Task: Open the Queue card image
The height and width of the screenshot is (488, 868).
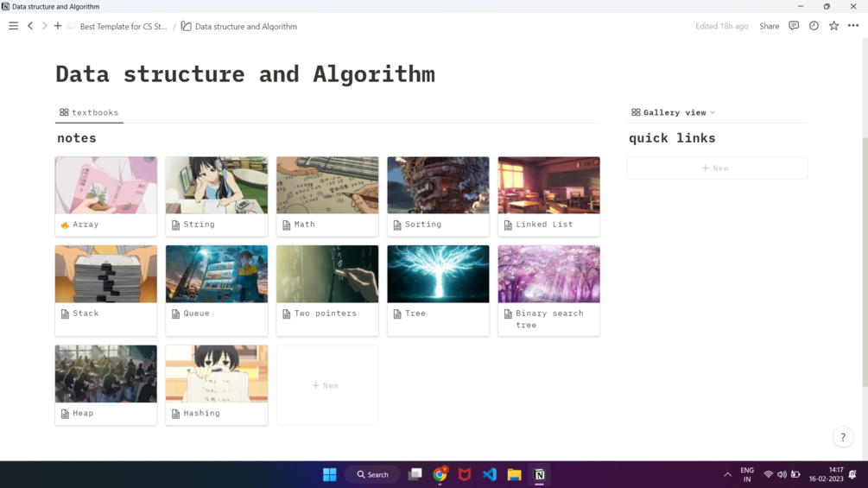Action: pyautogui.click(x=217, y=274)
